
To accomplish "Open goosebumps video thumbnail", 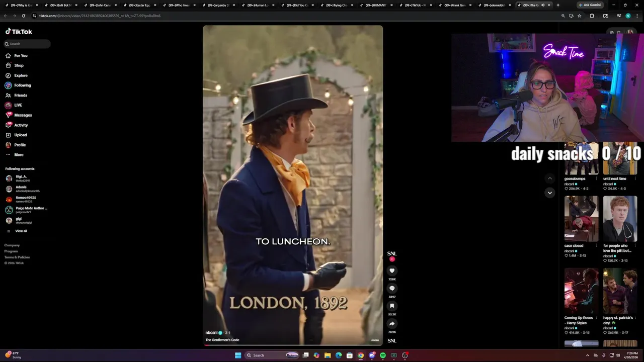I will pyautogui.click(x=581, y=158).
